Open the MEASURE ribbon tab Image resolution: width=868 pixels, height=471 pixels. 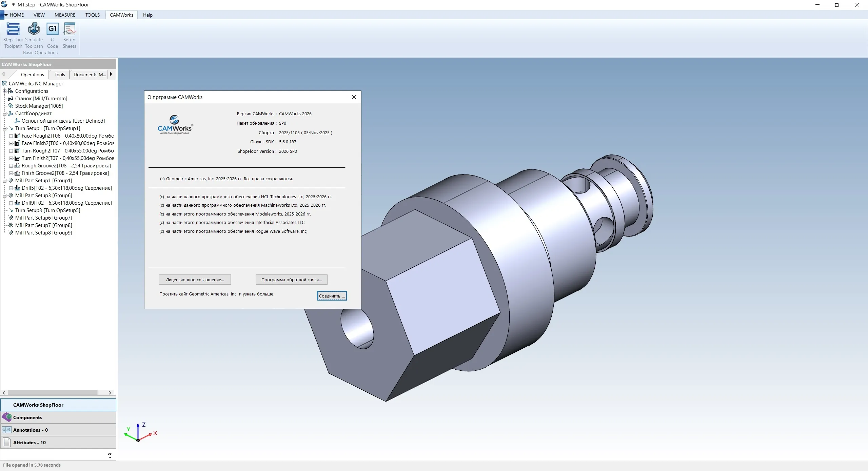65,15
